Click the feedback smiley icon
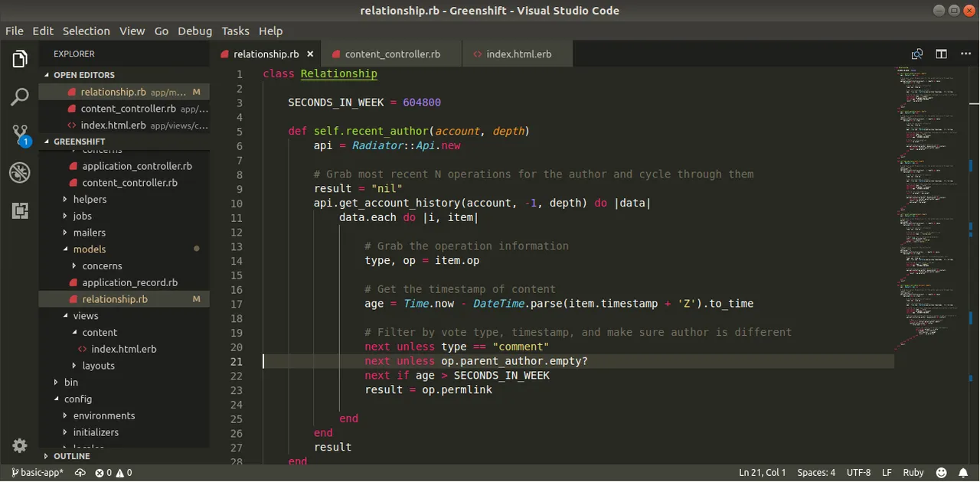 tap(941, 473)
